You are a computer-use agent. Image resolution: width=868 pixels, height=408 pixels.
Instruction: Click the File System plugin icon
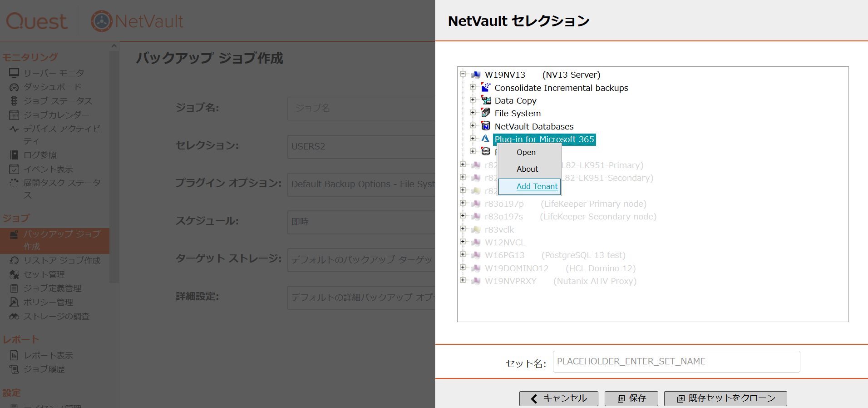486,113
